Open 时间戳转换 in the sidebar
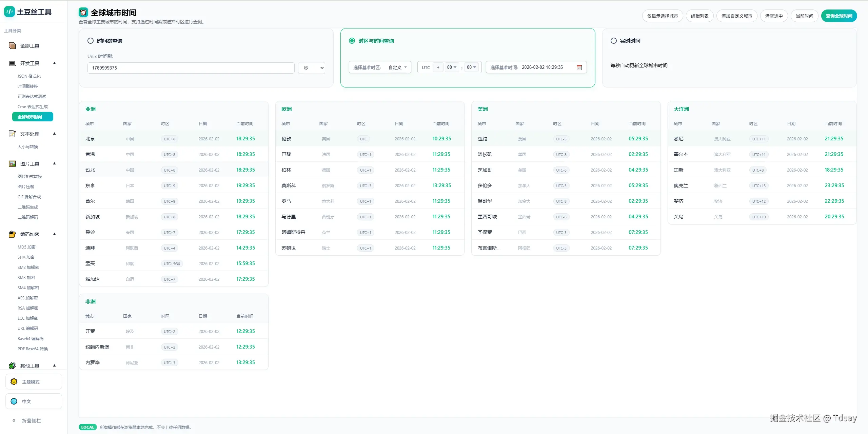Image resolution: width=868 pixels, height=434 pixels. [28, 86]
